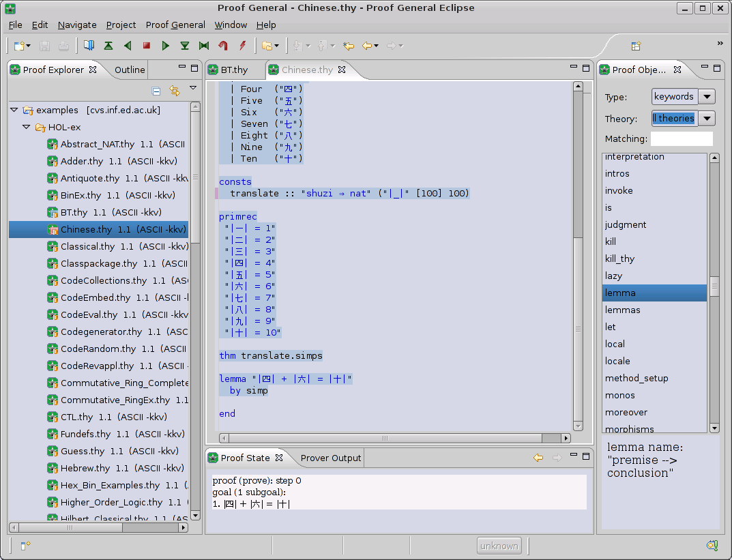Click the red curved-arrow restart icon

(x=223, y=46)
